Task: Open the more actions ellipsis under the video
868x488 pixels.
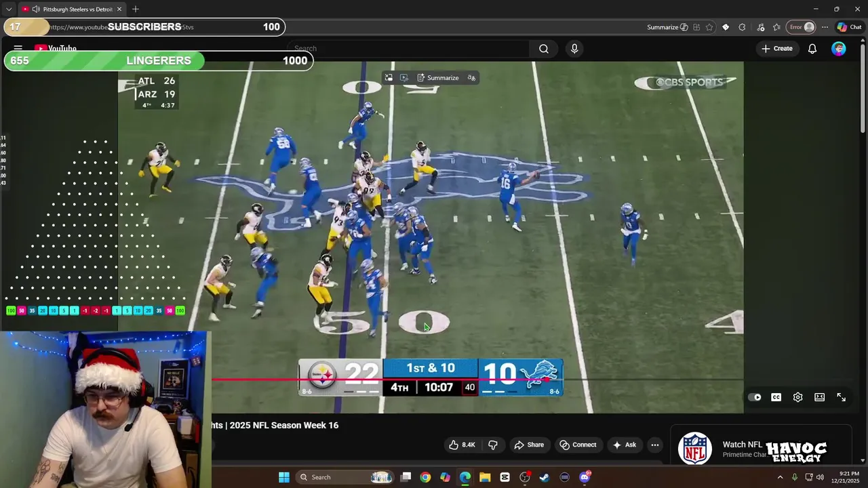Action: click(655, 445)
